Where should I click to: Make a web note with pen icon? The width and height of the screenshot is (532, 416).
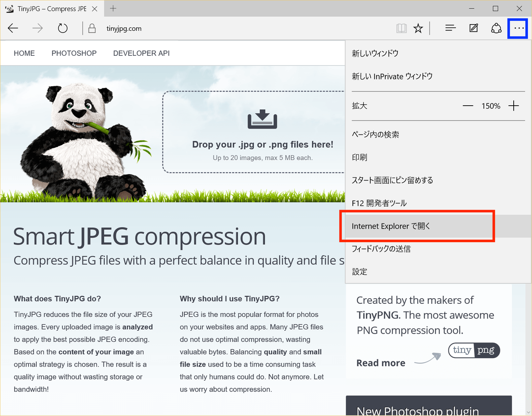tap(473, 28)
